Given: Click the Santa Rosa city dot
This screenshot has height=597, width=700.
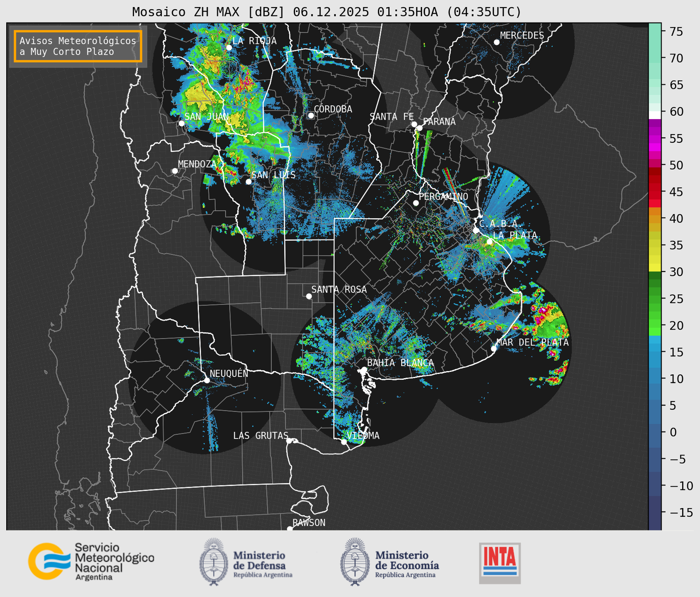Looking at the screenshot, I should (309, 296).
